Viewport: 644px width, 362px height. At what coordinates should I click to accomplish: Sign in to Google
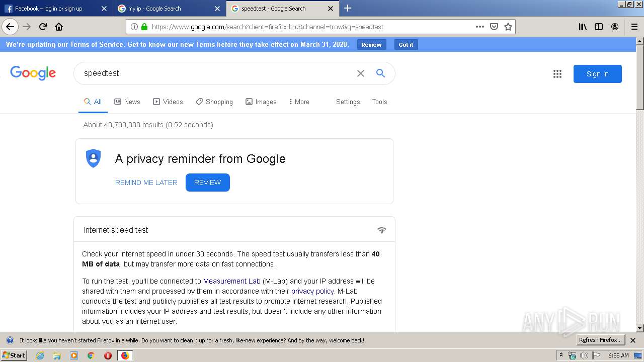click(x=598, y=74)
